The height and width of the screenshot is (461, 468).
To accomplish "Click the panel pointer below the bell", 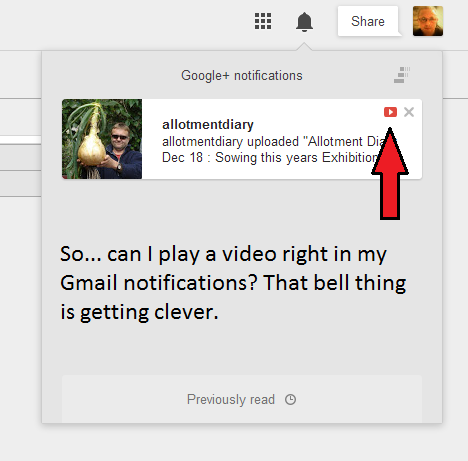I will pos(304,46).
